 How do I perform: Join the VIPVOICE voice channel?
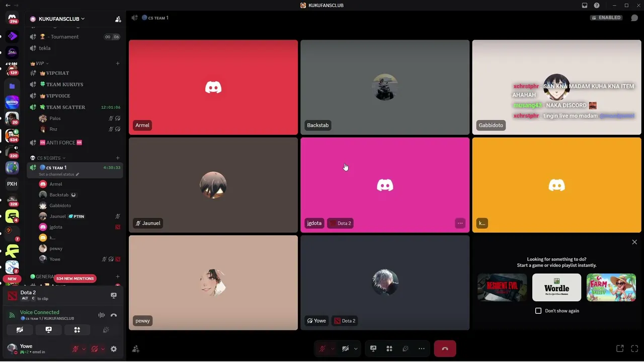[x=74, y=96]
